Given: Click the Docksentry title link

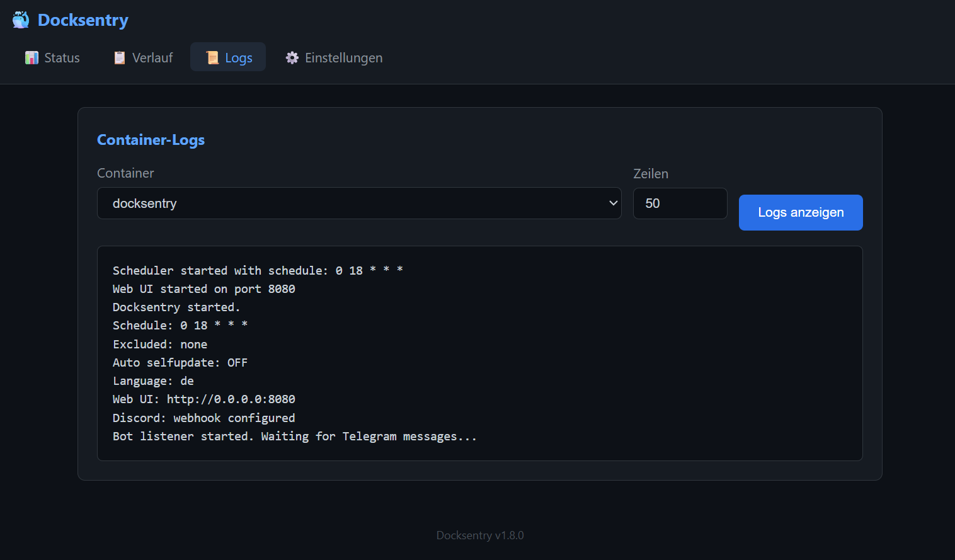Looking at the screenshot, I should (83, 20).
